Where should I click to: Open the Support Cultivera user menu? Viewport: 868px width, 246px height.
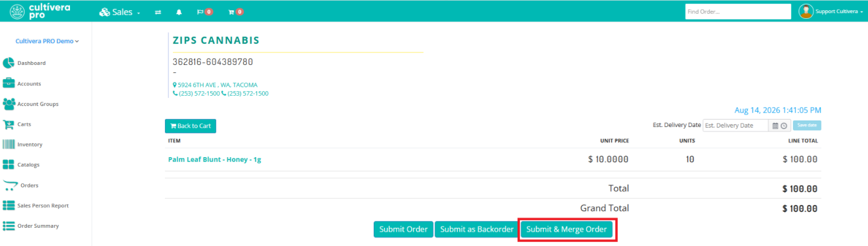(x=839, y=11)
